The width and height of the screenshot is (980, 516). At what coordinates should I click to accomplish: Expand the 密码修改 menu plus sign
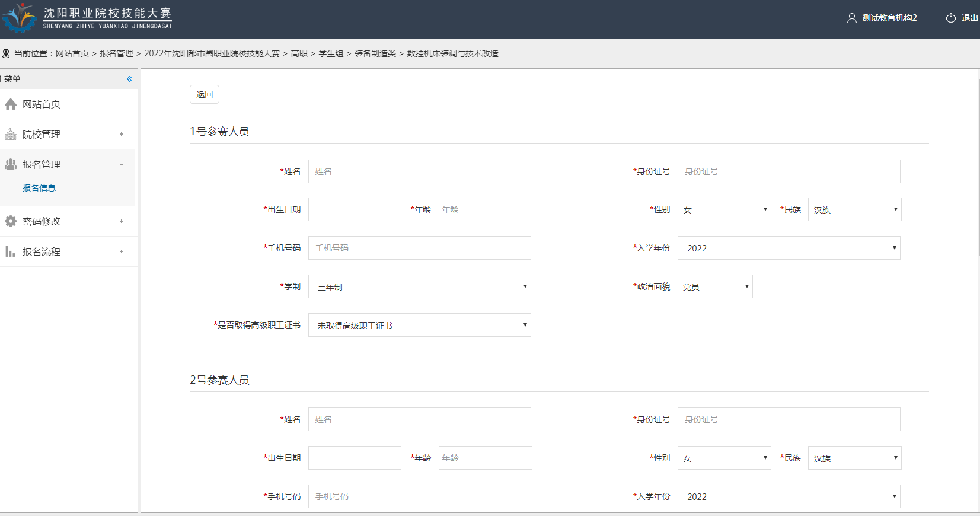point(122,221)
